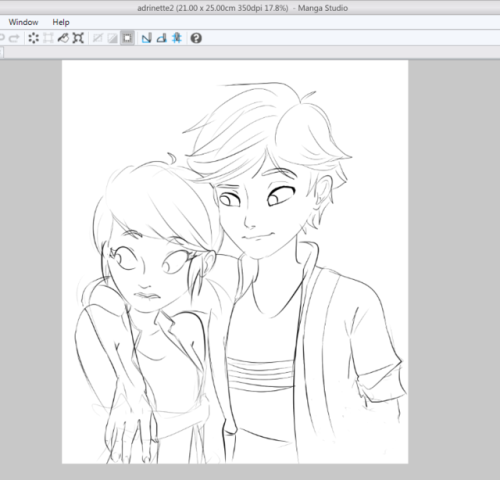Click the Clear (dotted circle) icon
Image resolution: width=500 pixels, height=480 pixels.
(x=33, y=38)
